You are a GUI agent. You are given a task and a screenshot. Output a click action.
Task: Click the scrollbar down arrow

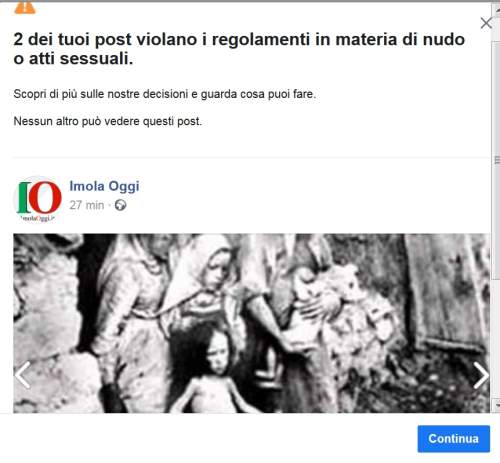(x=496, y=406)
